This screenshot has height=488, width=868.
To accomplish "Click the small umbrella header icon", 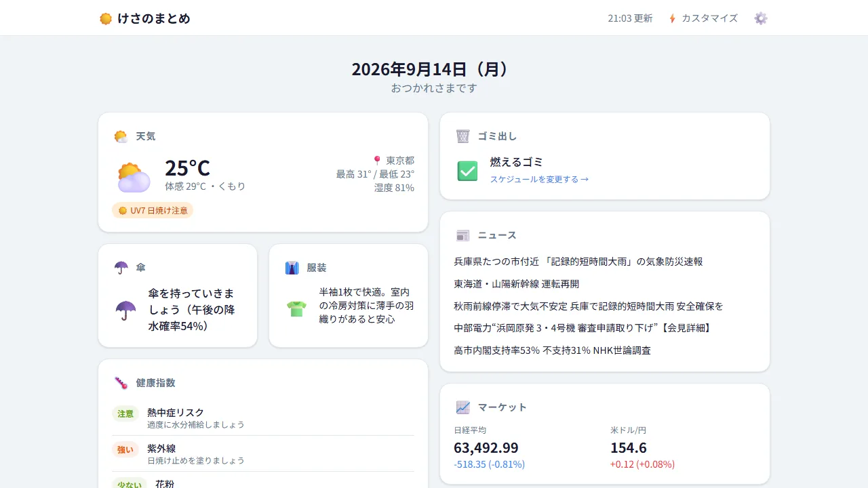I will click(x=121, y=268).
